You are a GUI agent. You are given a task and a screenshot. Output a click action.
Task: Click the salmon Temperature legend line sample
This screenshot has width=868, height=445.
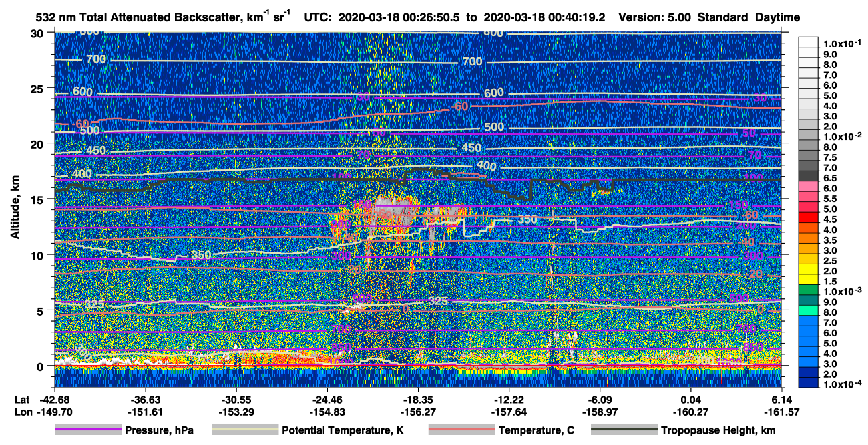point(461,430)
